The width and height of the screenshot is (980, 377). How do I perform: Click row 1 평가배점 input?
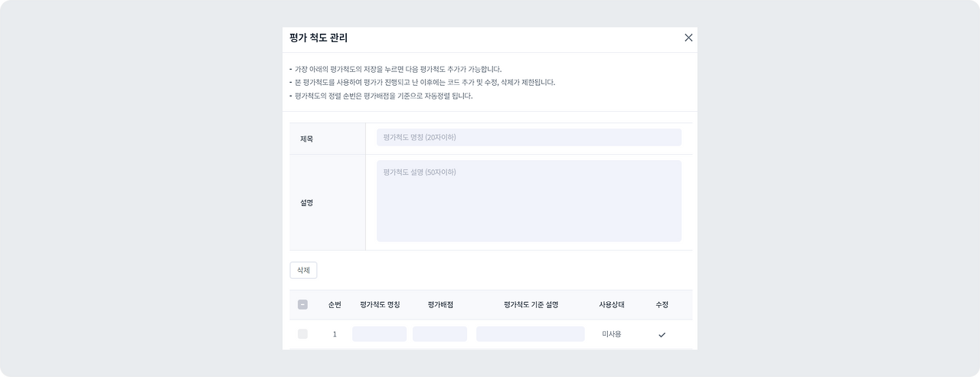tap(439, 334)
